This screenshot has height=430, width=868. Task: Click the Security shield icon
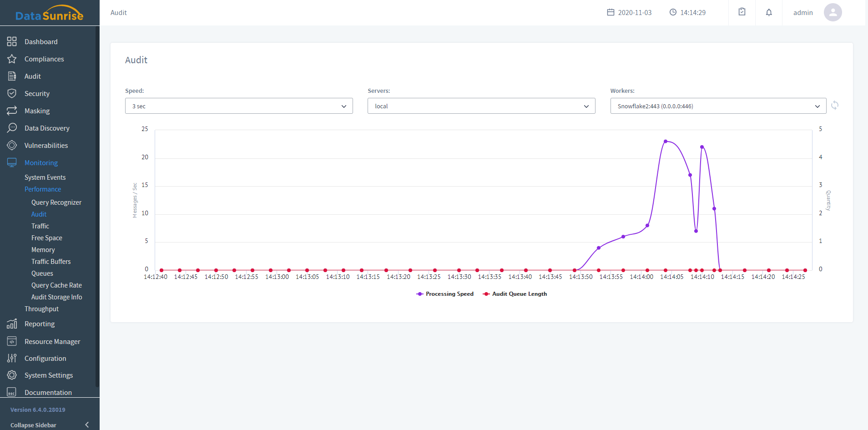point(12,94)
